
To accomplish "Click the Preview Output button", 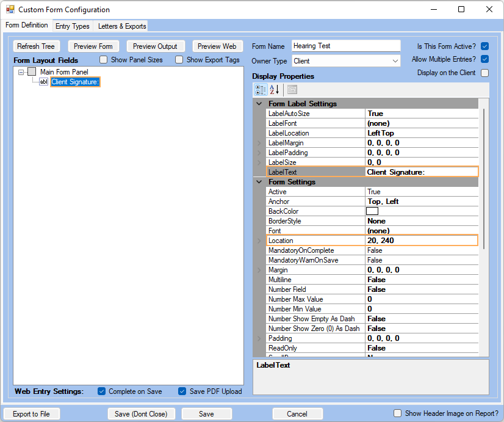I will tap(155, 46).
